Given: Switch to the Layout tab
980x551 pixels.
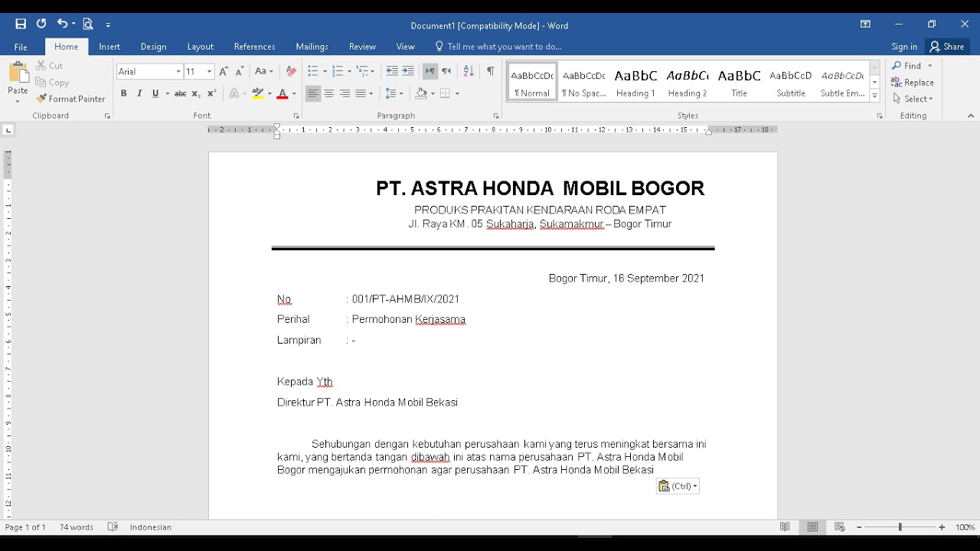Looking at the screenshot, I should 201,47.
